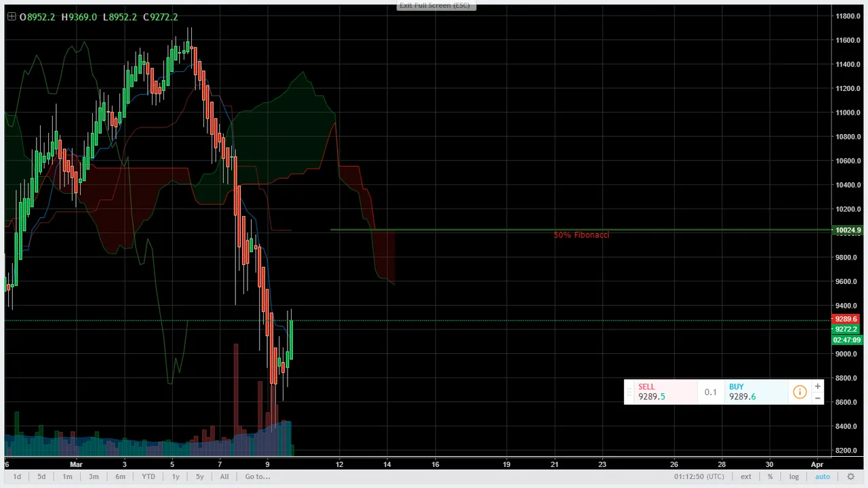Switch to the 3m time range
The width and height of the screenshot is (868, 488).
pos(94,476)
